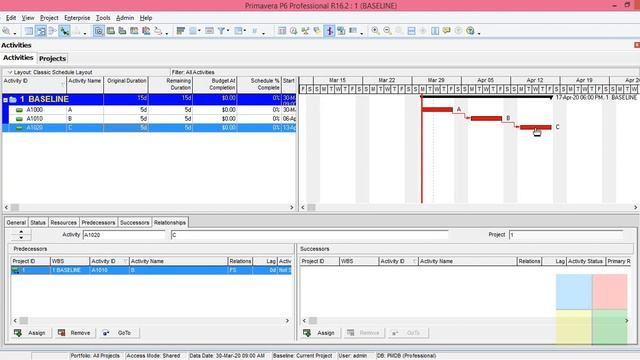Open the Project menu

pyautogui.click(x=49, y=18)
